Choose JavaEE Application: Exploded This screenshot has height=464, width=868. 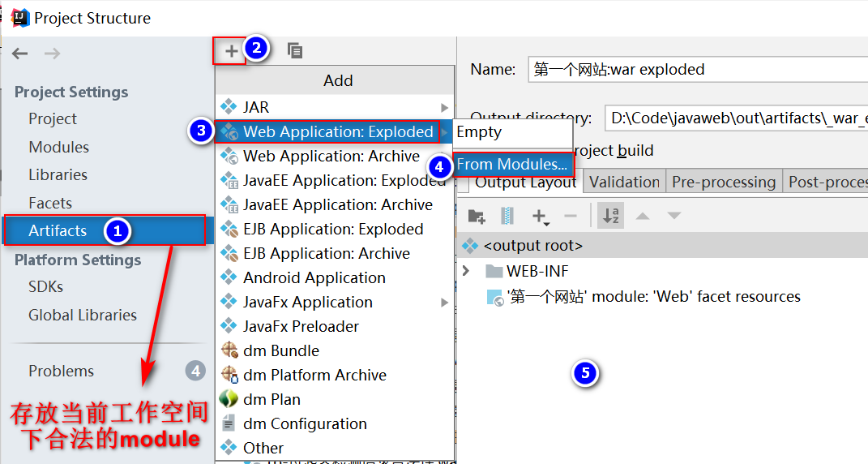pyautogui.click(x=335, y=180)
